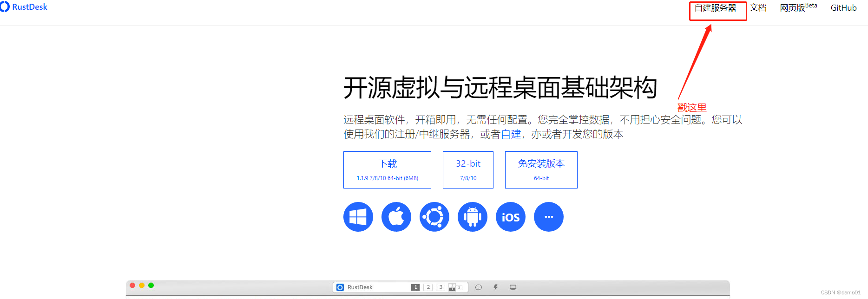Click the lightning bolt actions icon
Image resolution: width=868 pixels, height=299 pixels.
click(496, 287)
